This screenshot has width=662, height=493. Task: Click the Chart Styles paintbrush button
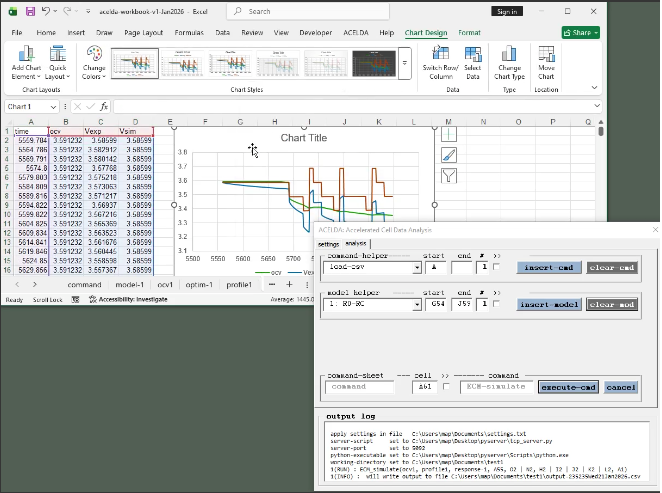(x=448, y=154)
